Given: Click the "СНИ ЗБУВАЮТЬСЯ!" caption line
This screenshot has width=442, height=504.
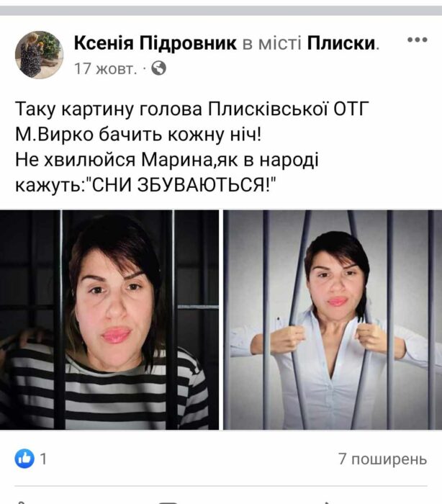Looking at the screenshot, I should pyautogui.click(x=146, y=186).
